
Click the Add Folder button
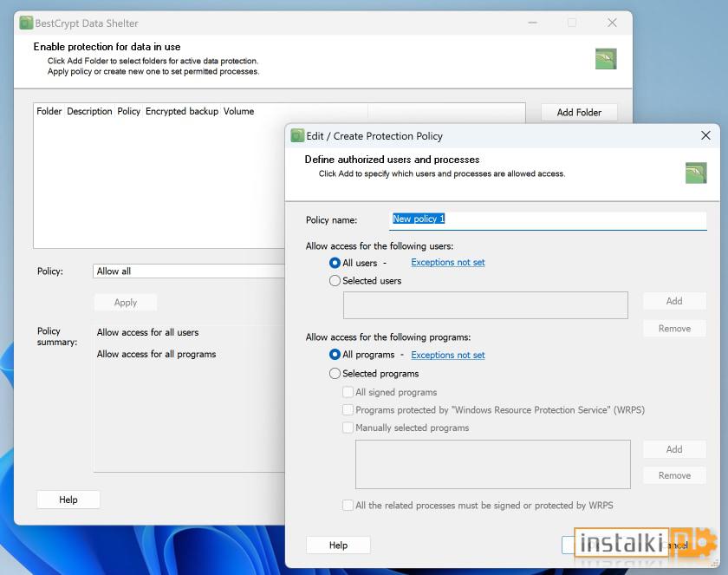point(579,113)
